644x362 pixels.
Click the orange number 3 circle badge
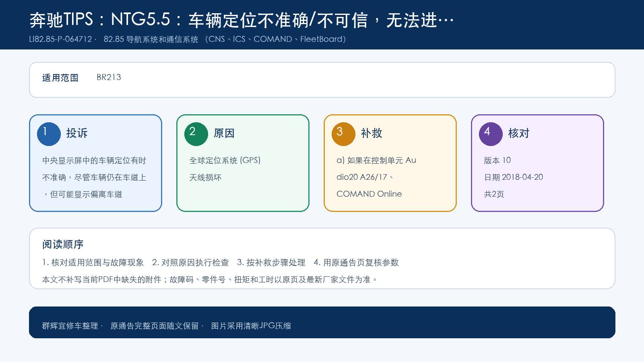pos(343,134)
